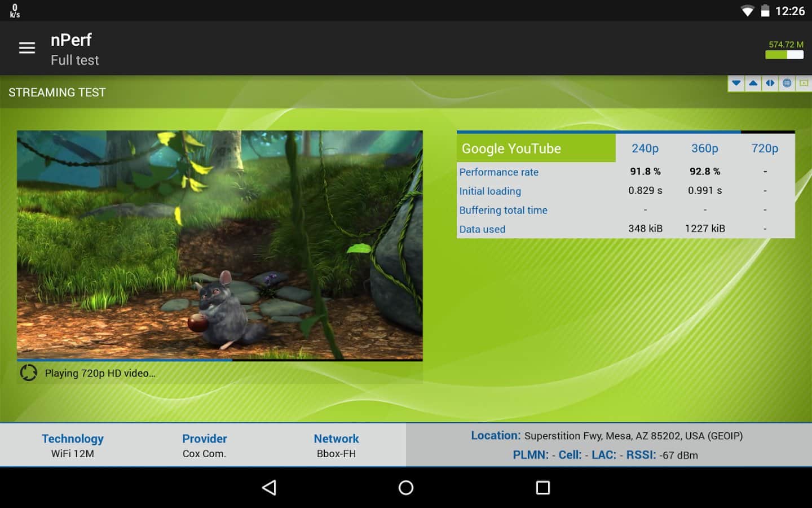Select the 360p column header
This screenshot has height=508, width=812.
pos(705,148)
